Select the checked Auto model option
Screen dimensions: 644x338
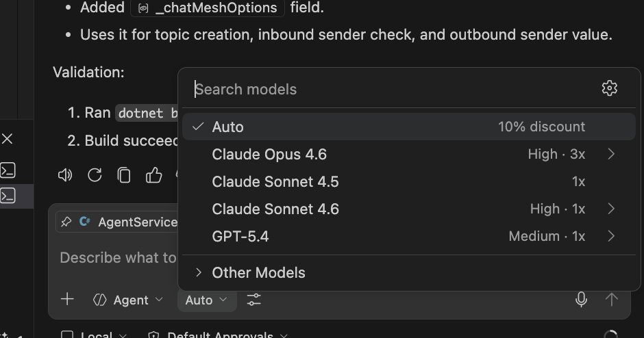pos(408,127)
